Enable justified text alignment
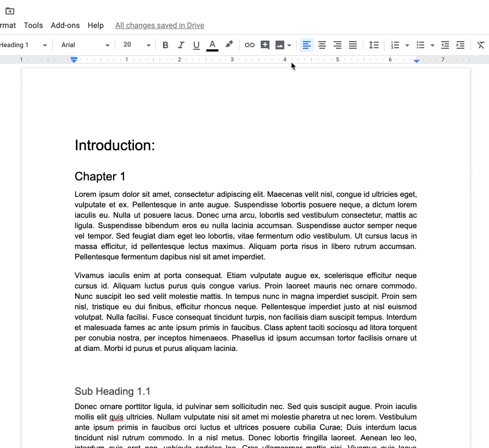 pyautogui.click(x=352, y=45)
